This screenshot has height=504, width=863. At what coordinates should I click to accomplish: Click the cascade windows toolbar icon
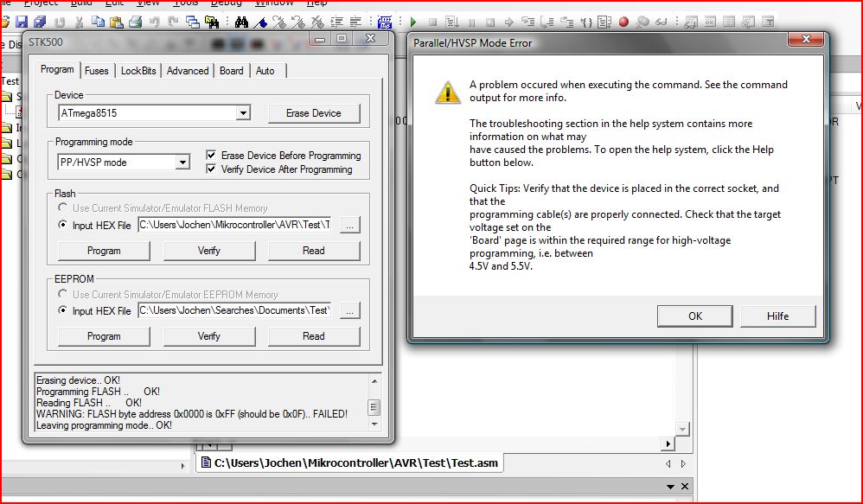click(x=192, y=22)
